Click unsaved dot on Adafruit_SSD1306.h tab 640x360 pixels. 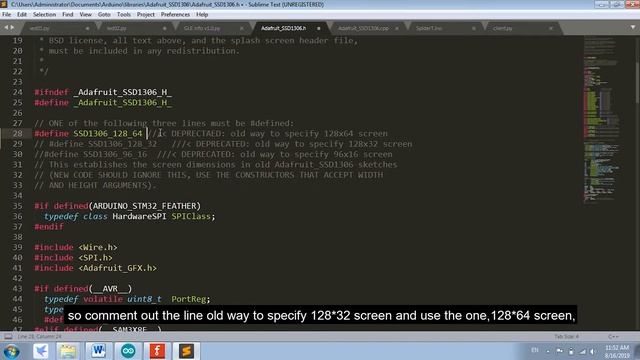click(319, 29)
